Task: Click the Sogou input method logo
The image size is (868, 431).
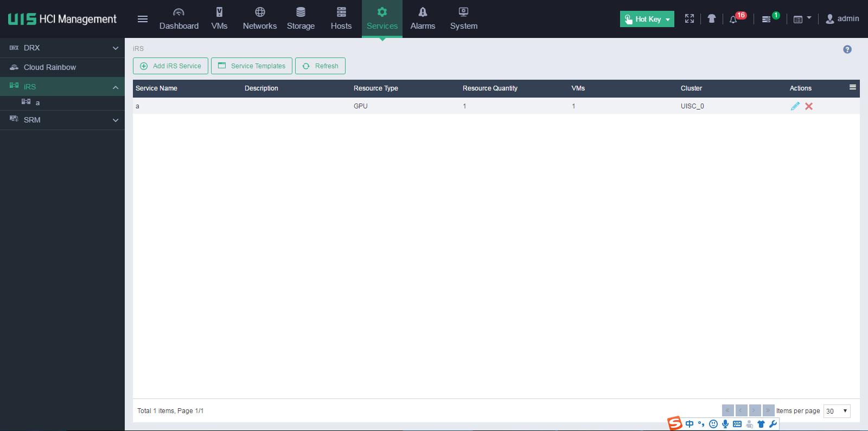Action: (674, 423)
